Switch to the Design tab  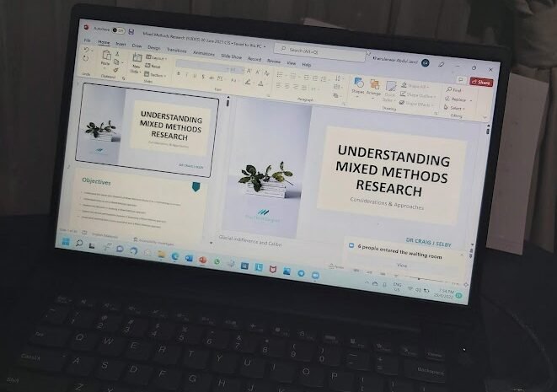pyautogui.click(x=154, y=47)
